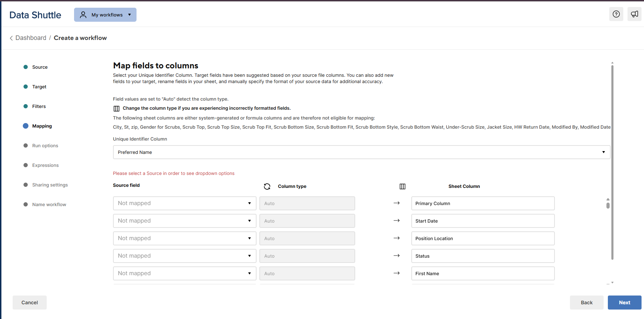Screen dimensions: 644x319
Task: Click the arrow icon pointing to First Name
Action: click(397, 273)
